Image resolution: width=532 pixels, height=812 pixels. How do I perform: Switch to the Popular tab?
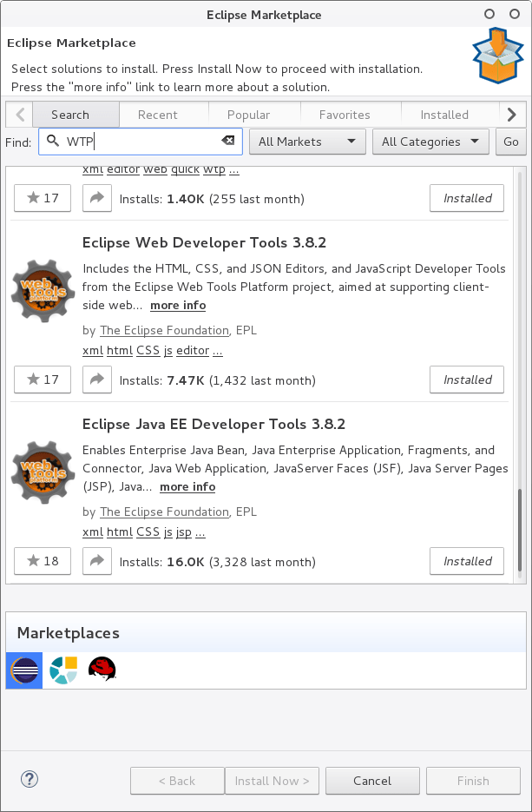tap(248, 115)
